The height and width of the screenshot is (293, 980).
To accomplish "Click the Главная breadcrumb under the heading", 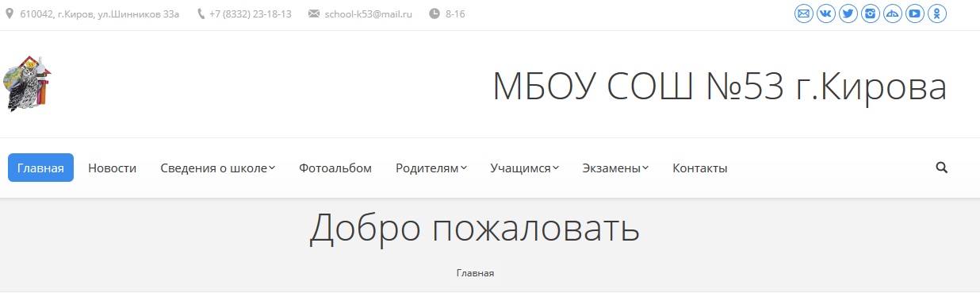I will [475, 272].
